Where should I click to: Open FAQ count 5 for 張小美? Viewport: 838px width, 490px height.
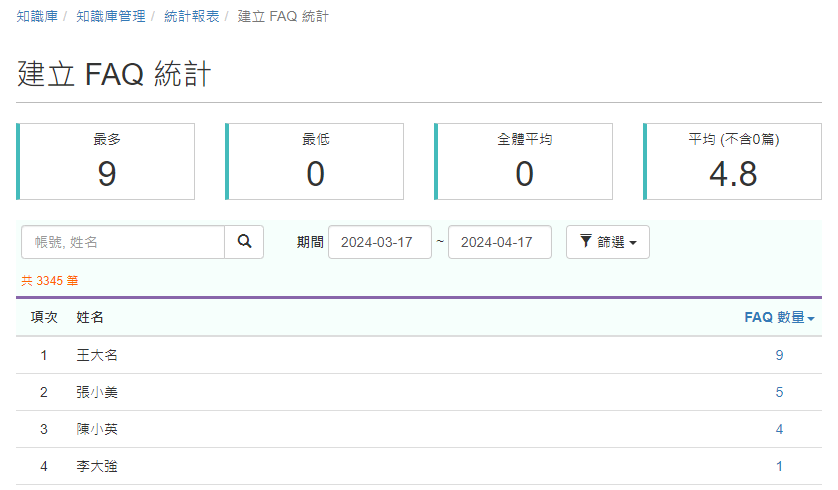click(779, 392)
